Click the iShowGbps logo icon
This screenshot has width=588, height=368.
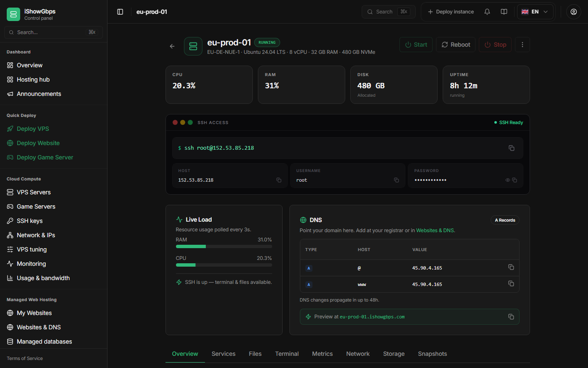pyautogui.click(x=13, y=14)
